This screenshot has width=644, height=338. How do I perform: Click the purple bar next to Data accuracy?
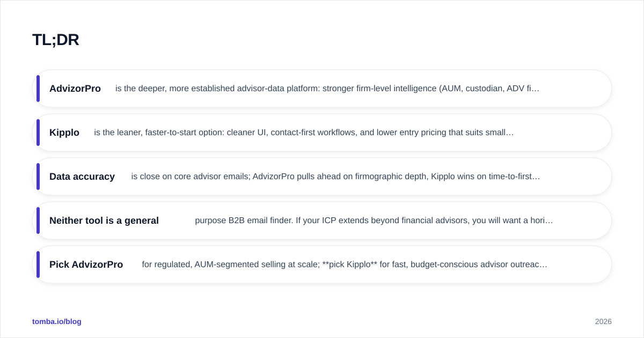click(38, 177)
